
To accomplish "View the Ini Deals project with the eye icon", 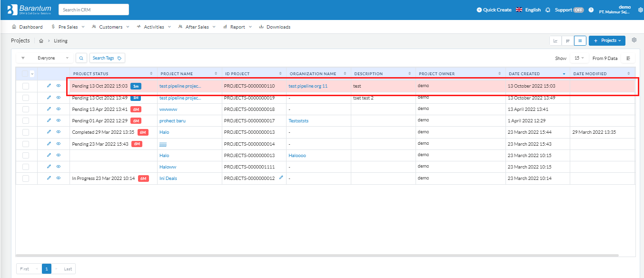I will coord(59,178).
